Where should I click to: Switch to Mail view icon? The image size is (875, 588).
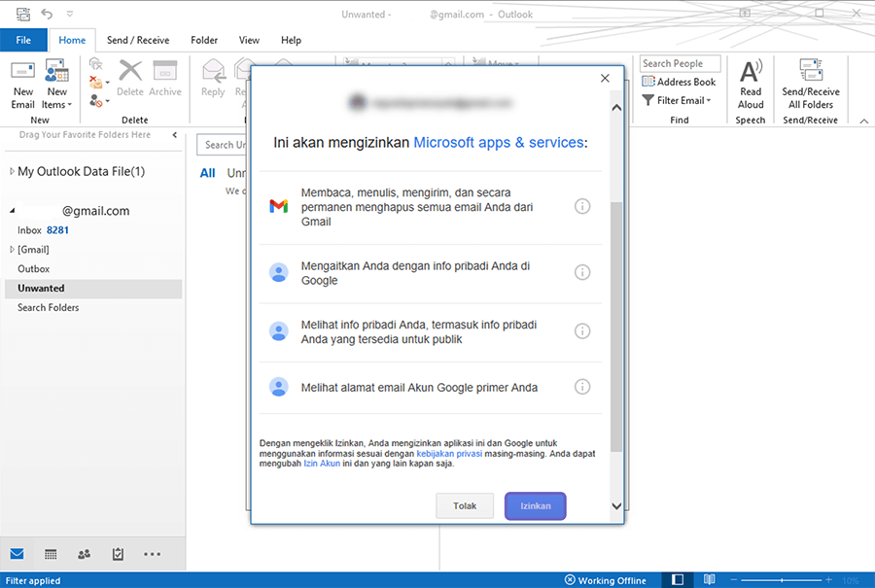pyautogui.click(x=17, y=554)
